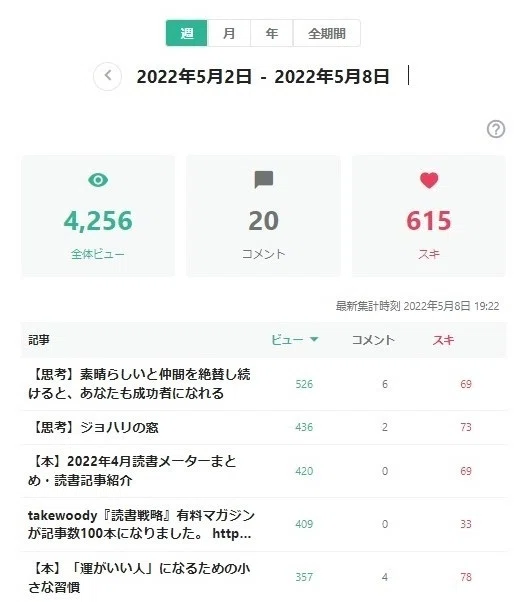Go to the previous week arrow
Screen dimensions: 524x602
pyautogui.click(x=107, y=76)
